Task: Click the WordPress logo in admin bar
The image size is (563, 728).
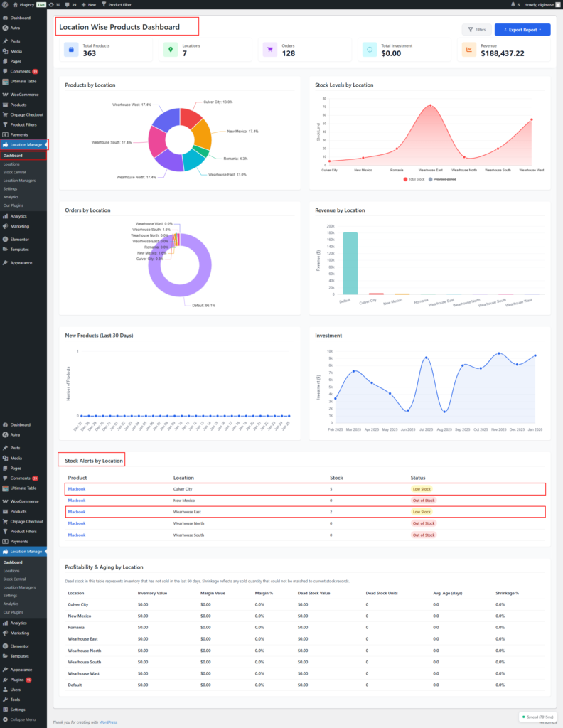Action: pos(6,4)
